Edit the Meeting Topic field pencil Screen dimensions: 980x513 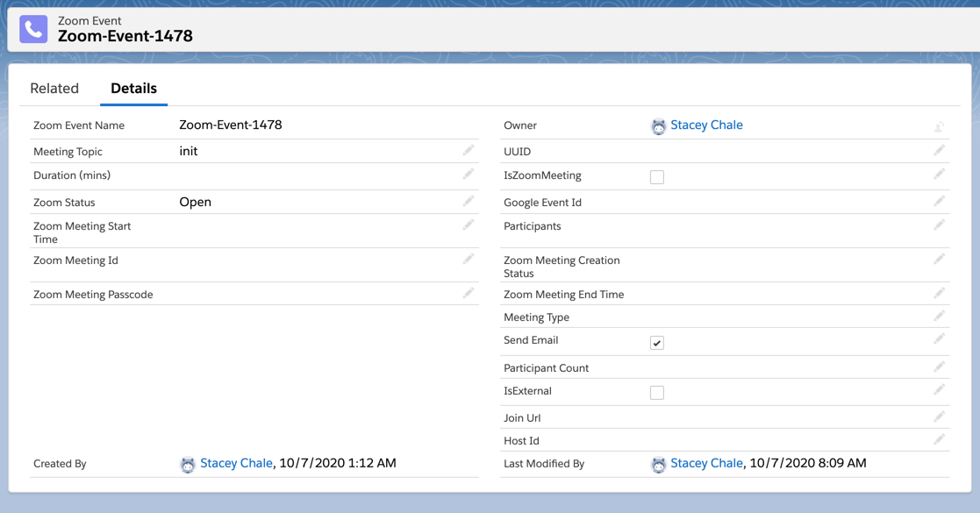[x=469, y=150]
